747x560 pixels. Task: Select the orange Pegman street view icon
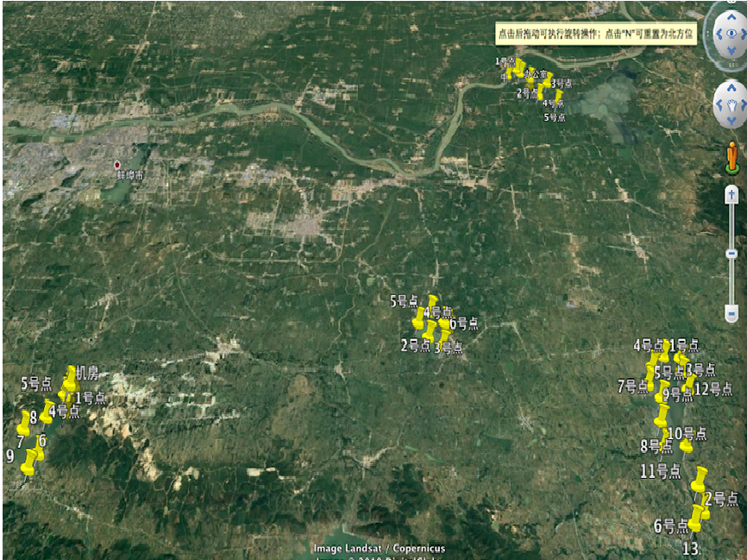pos(732,158)
